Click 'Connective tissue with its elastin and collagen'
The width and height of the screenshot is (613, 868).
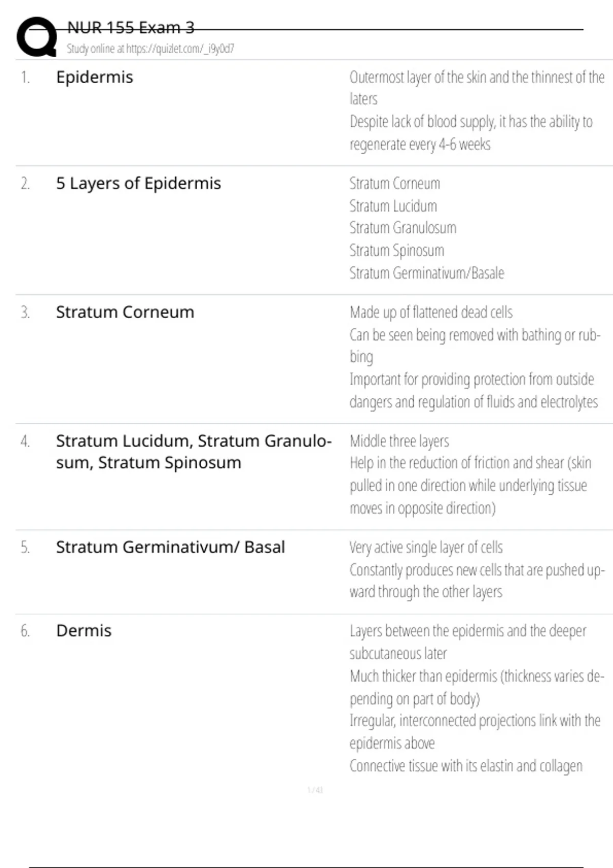[466, 766]
